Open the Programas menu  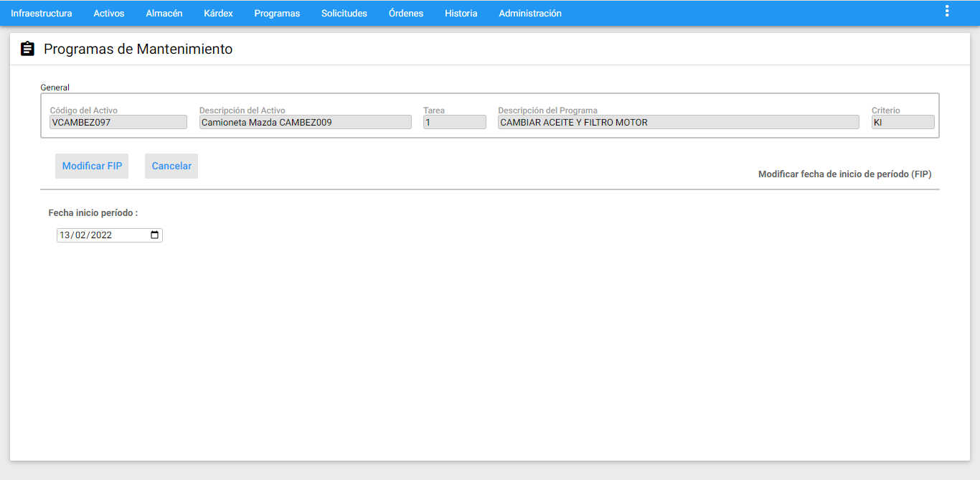[277, 13]
